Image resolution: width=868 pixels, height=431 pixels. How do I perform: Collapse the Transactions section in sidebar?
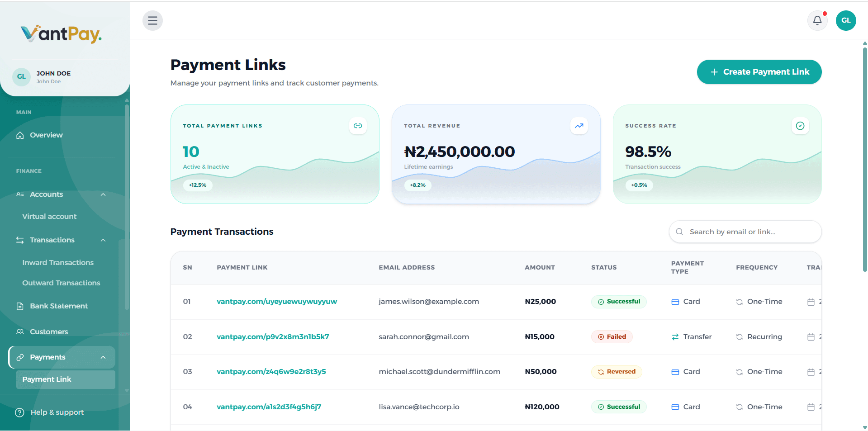point(103,240)
